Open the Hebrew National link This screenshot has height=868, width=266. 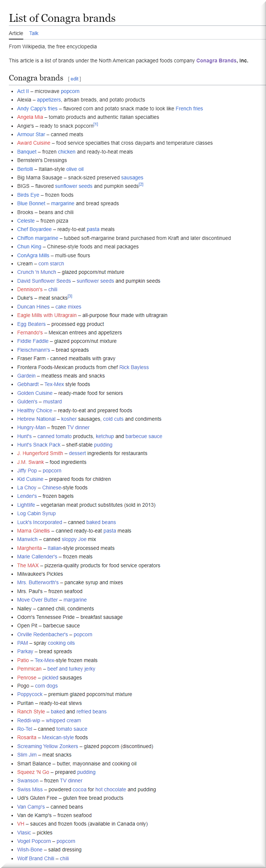(36, 419)
